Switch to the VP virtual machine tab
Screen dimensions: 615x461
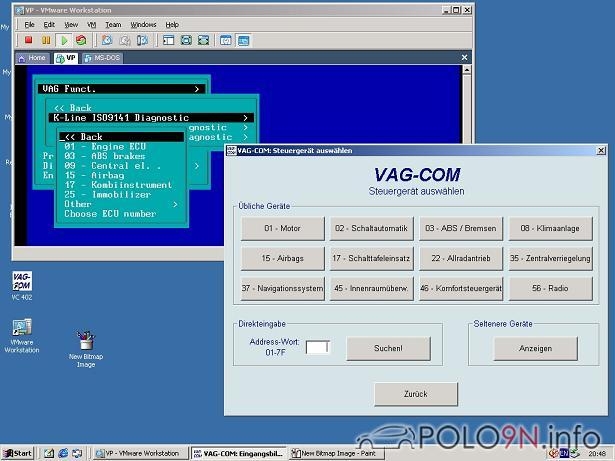[66, 58]
